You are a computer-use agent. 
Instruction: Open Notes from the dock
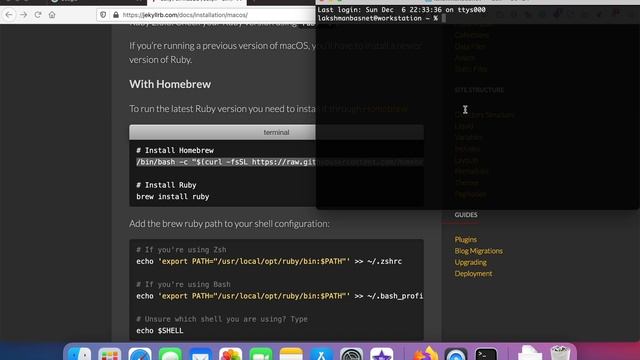click(291, 353)
